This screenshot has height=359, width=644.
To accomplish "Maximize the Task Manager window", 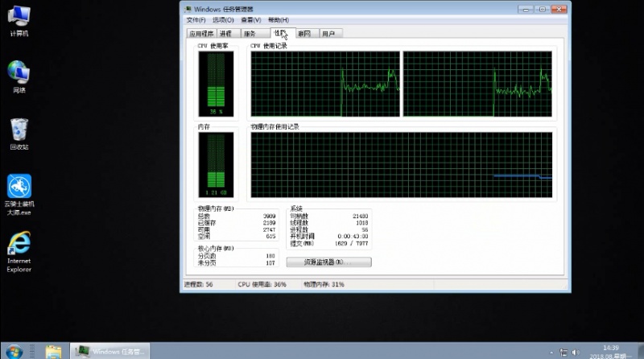I will click(542, 9).
